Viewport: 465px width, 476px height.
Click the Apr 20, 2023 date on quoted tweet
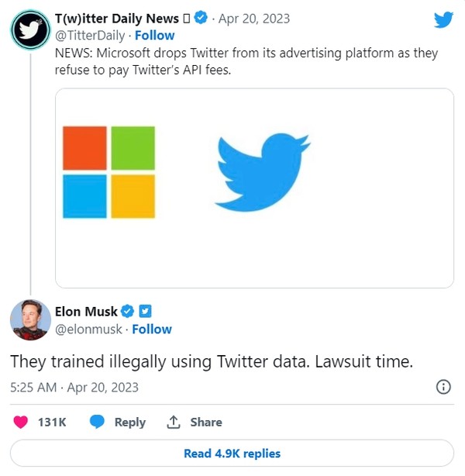(253, 19)
